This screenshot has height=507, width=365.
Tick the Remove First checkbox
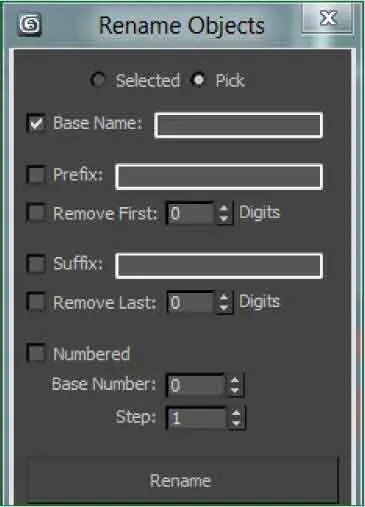click(x=36, y=212)
